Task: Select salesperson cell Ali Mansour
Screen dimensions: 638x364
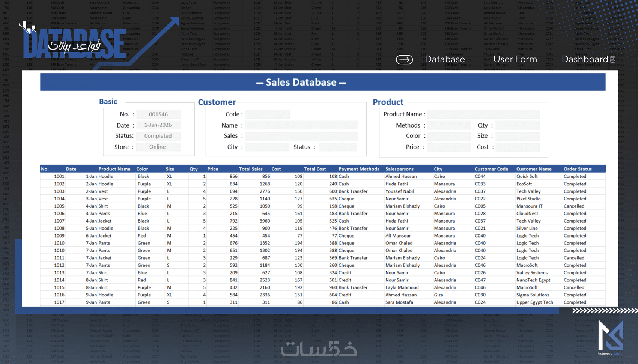Action: click(x=398, y=236)
